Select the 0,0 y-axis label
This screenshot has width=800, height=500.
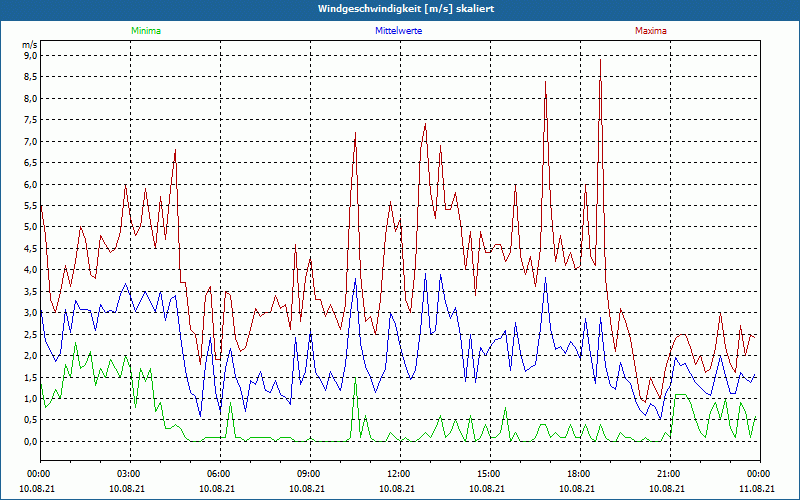click(x=29, y=441)
